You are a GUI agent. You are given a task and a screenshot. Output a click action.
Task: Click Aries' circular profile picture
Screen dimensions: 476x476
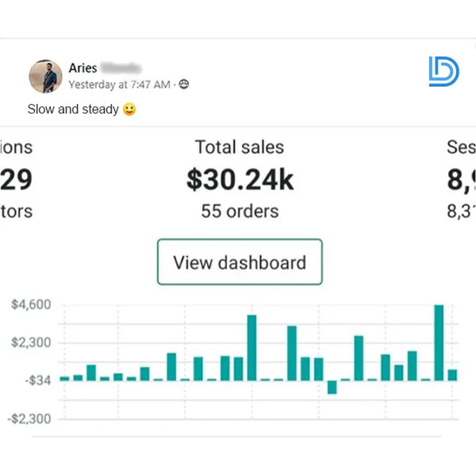[x=46, y=74]
